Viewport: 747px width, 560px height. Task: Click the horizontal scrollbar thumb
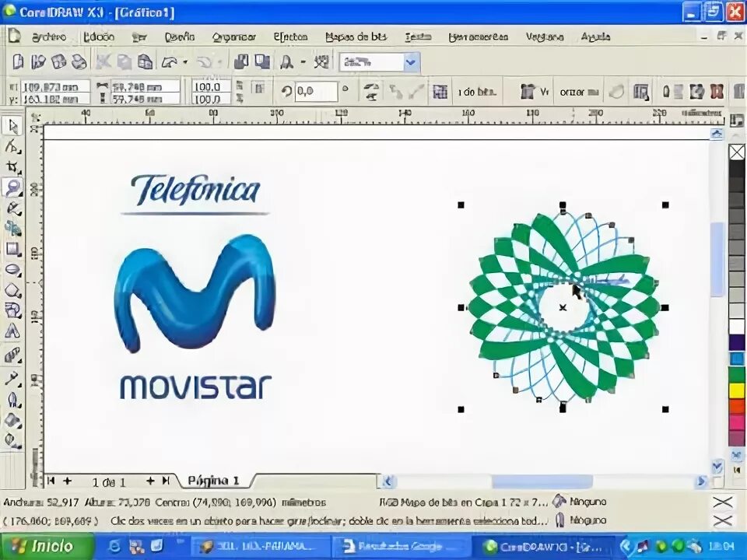(x=542, y=481)
